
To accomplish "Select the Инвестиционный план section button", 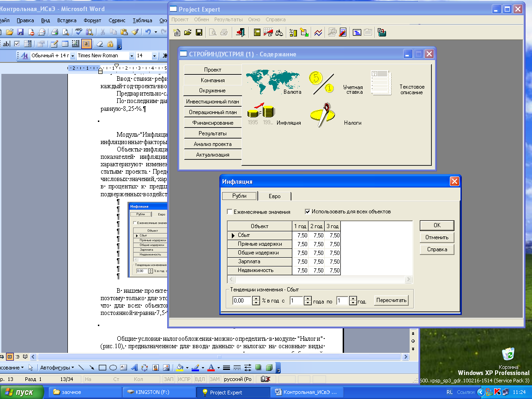I will 213,102.
